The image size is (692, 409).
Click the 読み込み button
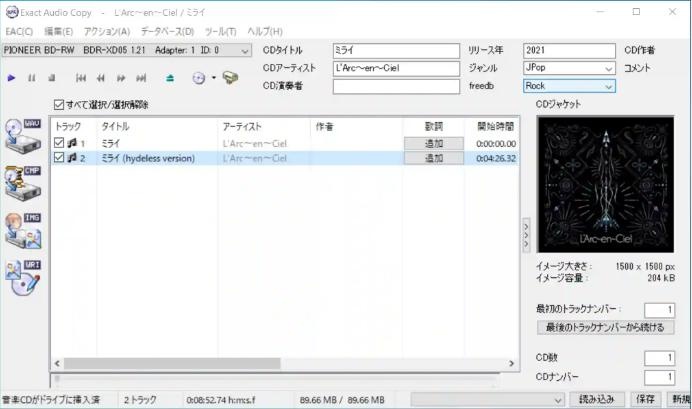click(596, 399)
